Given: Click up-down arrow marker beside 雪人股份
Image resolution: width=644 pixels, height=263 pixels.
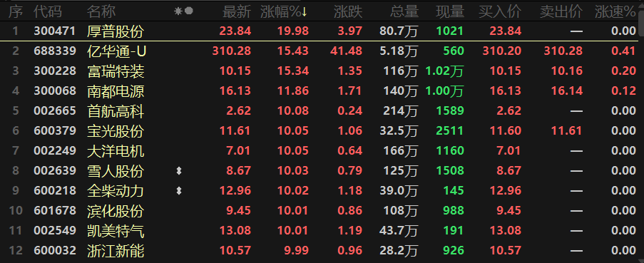Looking at the screenshot, I should pos(179,171).
